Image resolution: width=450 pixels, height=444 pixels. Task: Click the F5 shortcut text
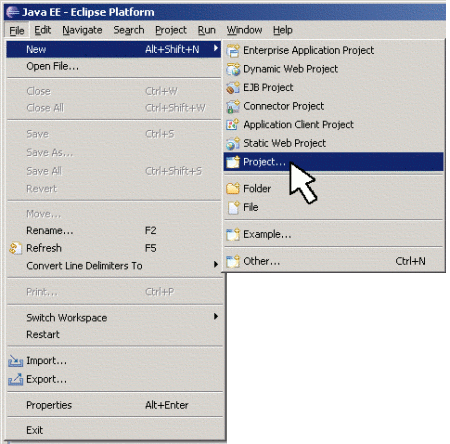[151, 248]
